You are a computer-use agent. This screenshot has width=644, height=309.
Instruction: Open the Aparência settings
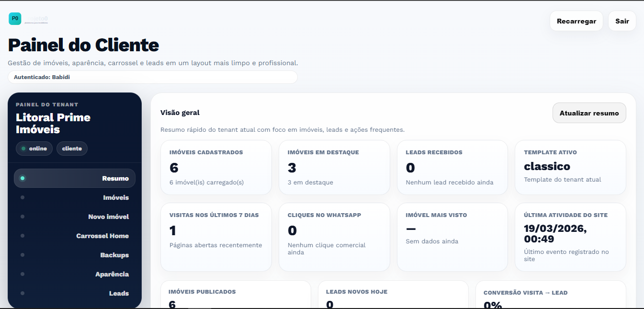click(x=112, y=274)
